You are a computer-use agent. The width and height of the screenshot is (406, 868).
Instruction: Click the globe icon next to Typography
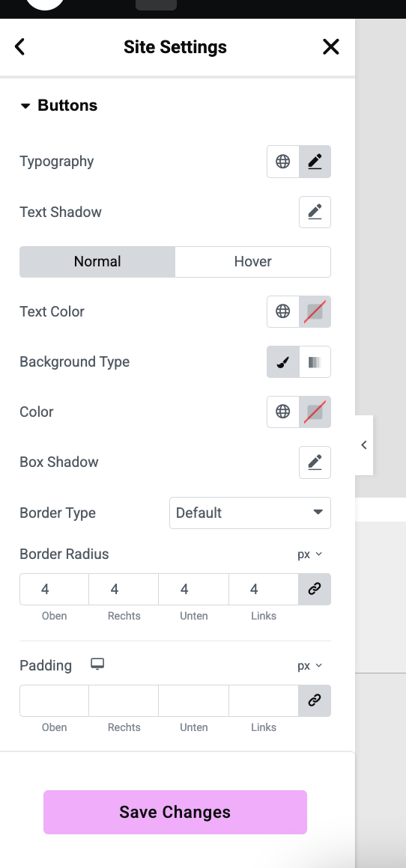click(283, 162)
